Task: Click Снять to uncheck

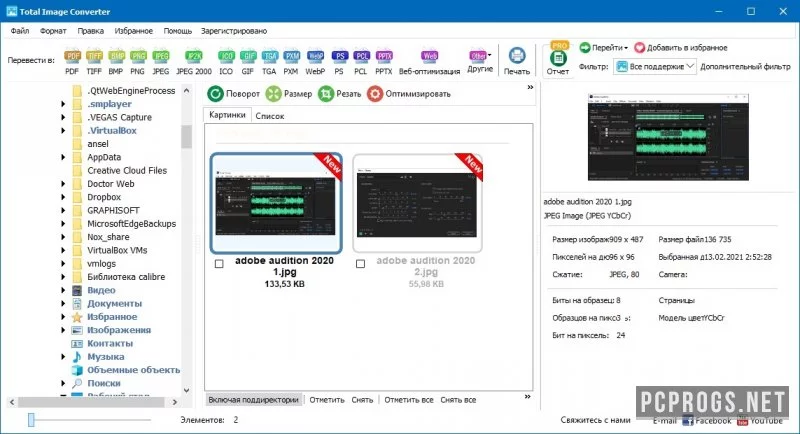Action: (362, 400)
